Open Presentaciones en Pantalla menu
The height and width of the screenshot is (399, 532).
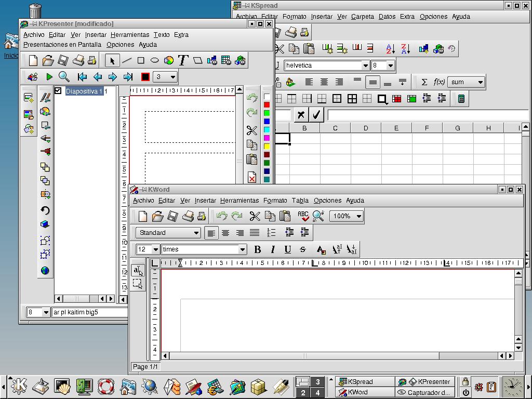coord(62,45)
